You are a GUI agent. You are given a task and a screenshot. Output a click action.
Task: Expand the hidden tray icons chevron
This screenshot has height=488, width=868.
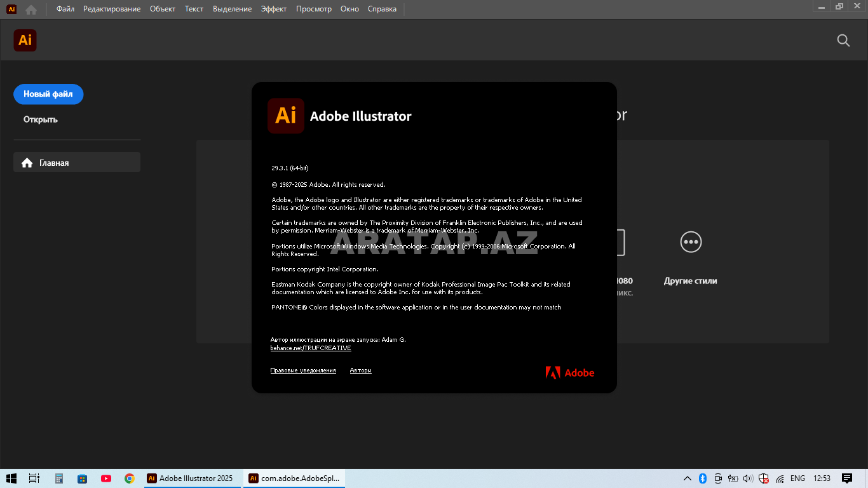click(687, 478)
